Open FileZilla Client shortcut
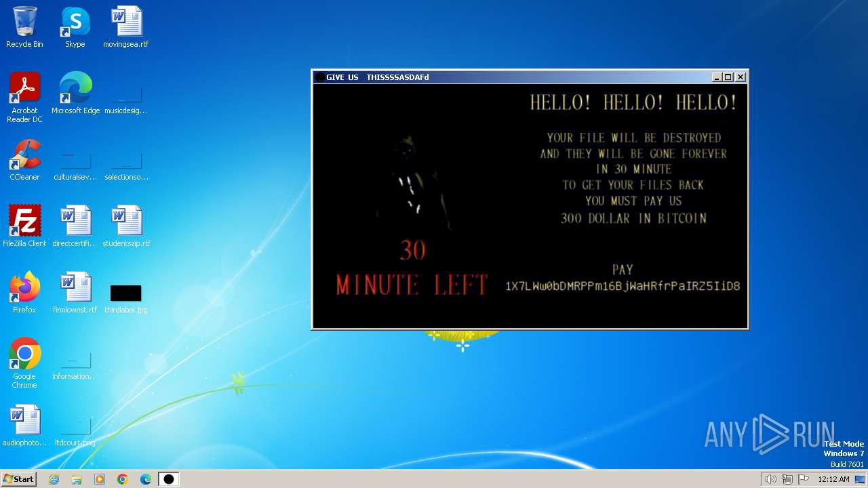 pos(24,226)
